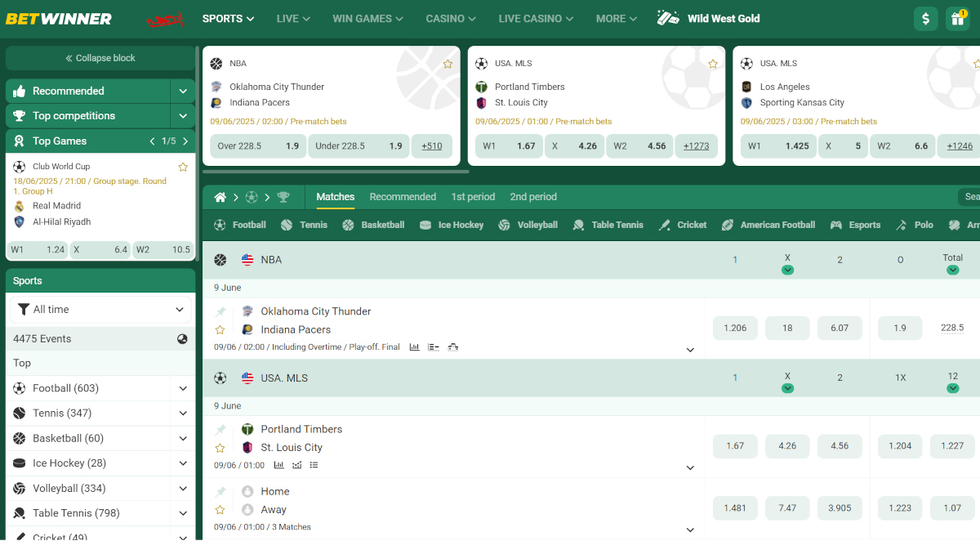The image size is (980, 541).
Task: Click horizontal scrollbar under top match cards
Action: 336,172
